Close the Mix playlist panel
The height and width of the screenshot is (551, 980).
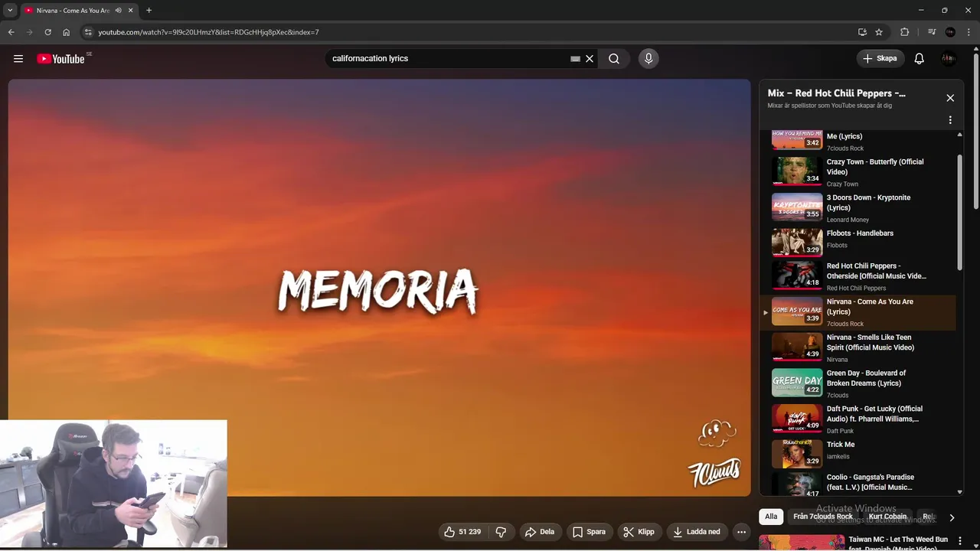click(x=950, y=98)
